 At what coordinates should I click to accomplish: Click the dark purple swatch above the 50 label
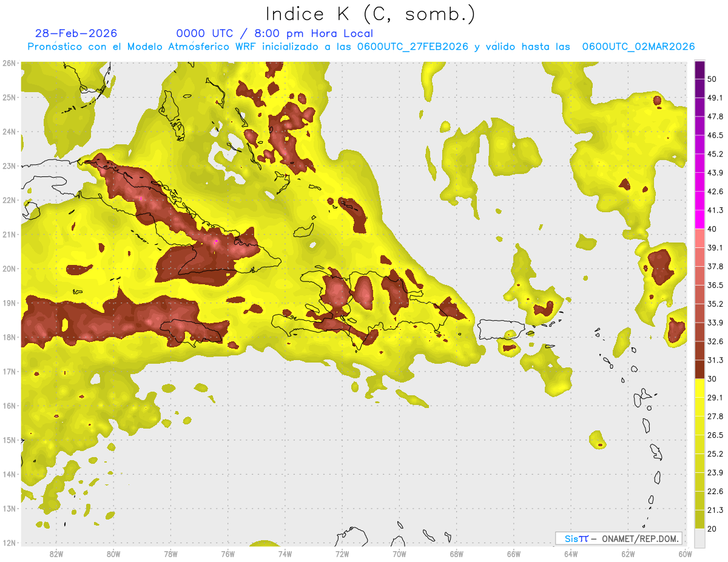[699, 70]
